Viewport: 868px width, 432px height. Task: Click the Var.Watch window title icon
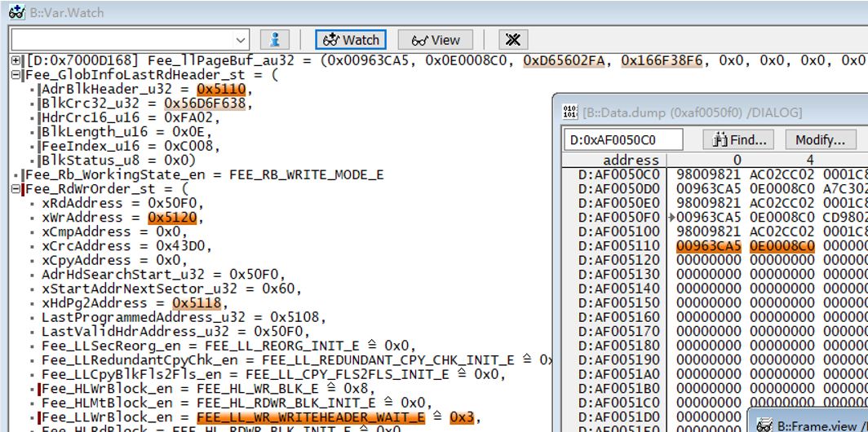(16, 11)
